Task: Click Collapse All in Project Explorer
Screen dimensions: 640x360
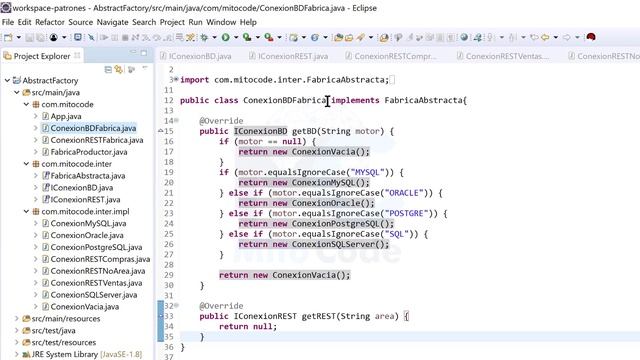Action: click(x=108, y=69)
